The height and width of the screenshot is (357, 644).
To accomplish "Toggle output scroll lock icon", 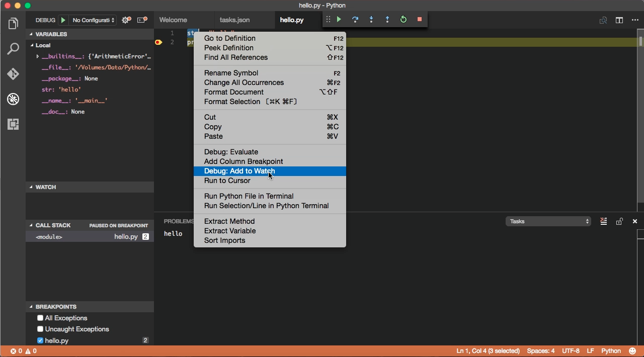I will [x=619, y=221].
